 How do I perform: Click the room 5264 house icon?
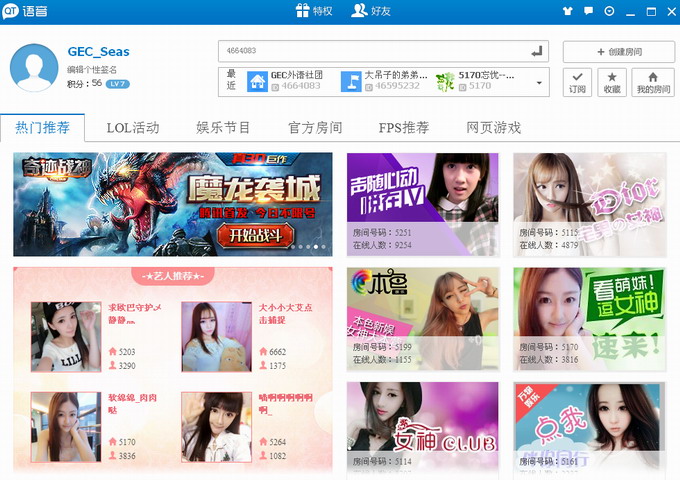point(263,441)
